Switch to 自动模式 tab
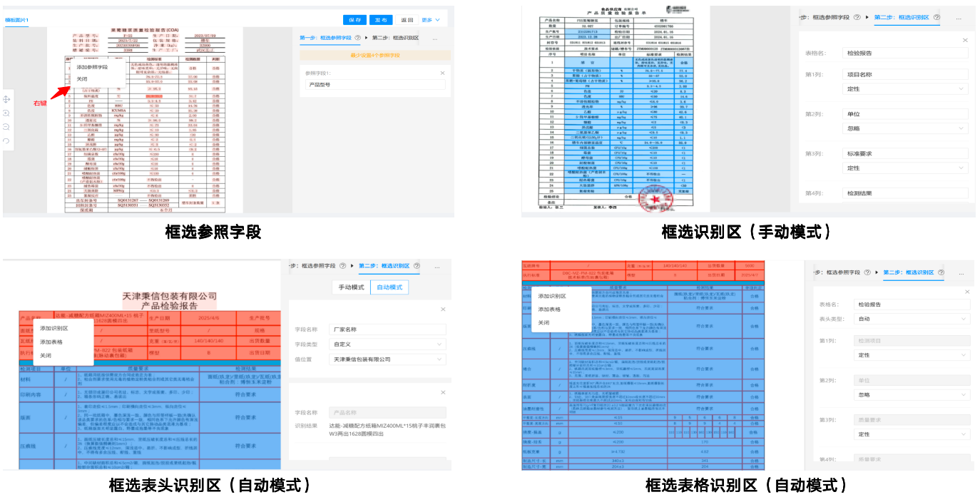The height and width of the screenshot is (497, 980). pyautogui.click(x=389, y=287)
